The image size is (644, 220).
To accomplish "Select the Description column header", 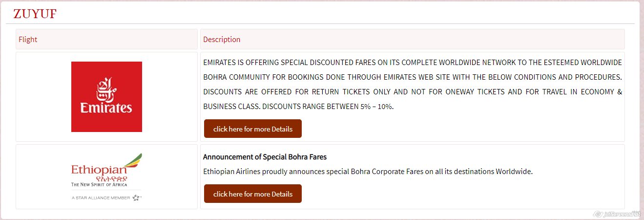I will pos(413,39).
